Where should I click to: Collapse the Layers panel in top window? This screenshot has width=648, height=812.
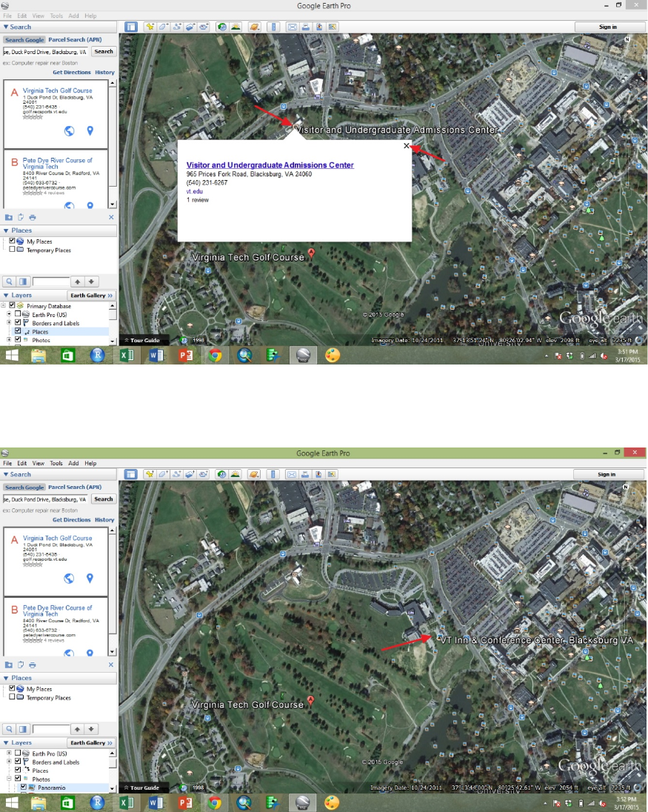pyautogui.click(x=6, y=295)
